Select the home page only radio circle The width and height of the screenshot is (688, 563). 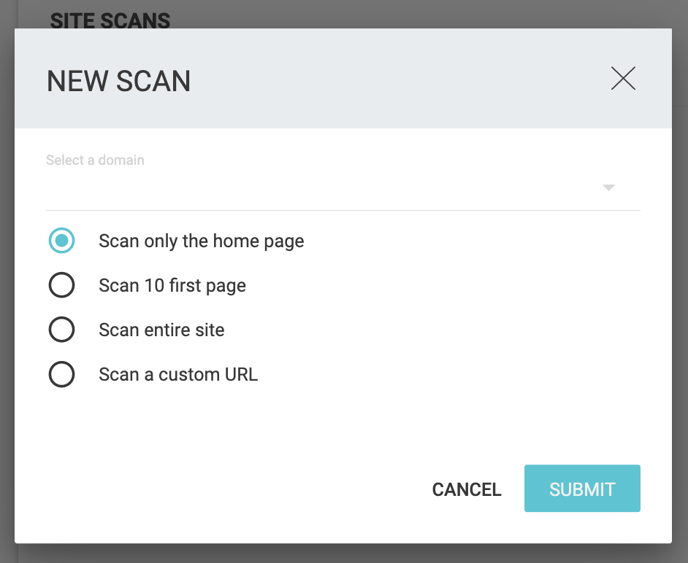(x=61, y=240)
